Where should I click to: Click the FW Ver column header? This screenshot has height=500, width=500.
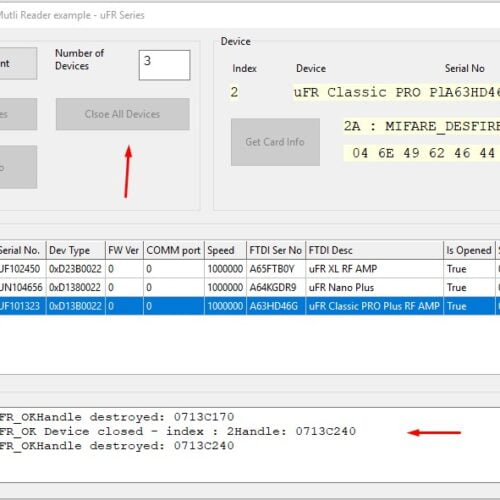click(124, 250)
